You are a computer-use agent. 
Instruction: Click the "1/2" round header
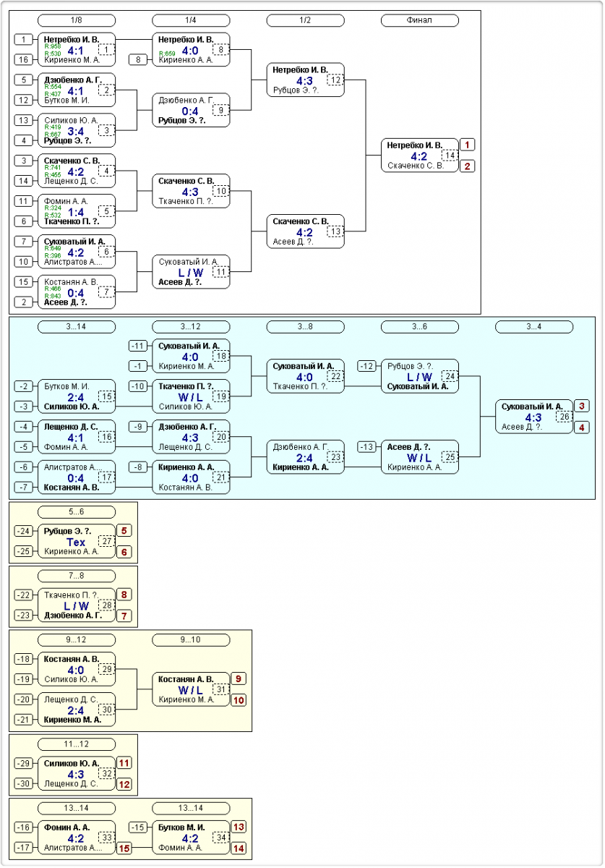click(x=305, y=20)
